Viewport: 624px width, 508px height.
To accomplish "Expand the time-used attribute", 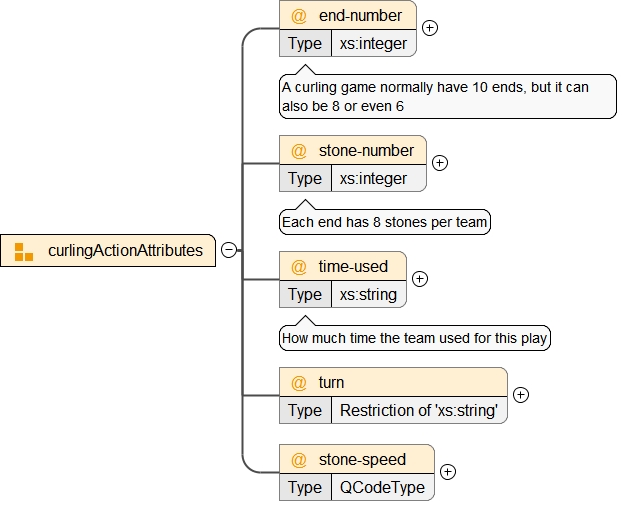I will tap(420, 279).
